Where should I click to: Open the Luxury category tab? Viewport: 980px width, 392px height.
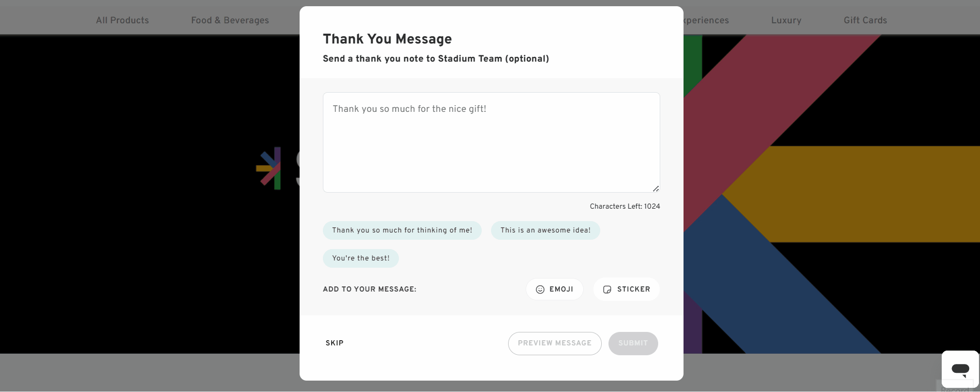click(x=786, y=20)
